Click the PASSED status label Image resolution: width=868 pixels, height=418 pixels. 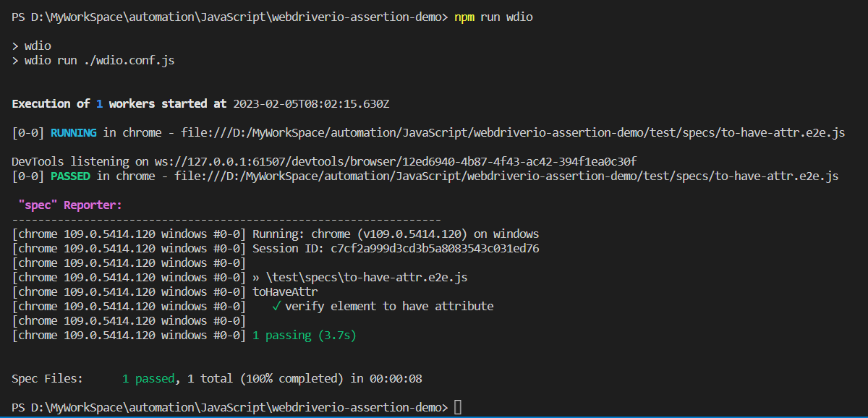click(70, 176)
